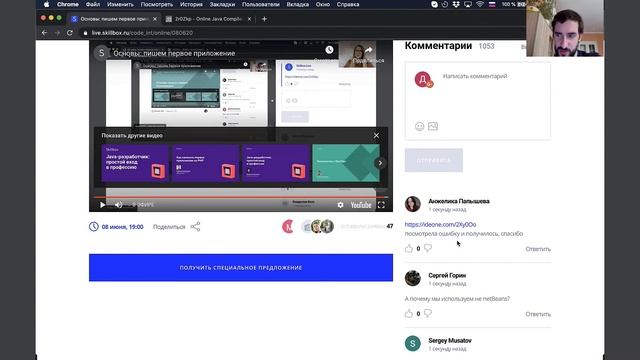Like Анжелика Палышева's comment
This screenshot has height=360, width=640.
tap(409, 248)
